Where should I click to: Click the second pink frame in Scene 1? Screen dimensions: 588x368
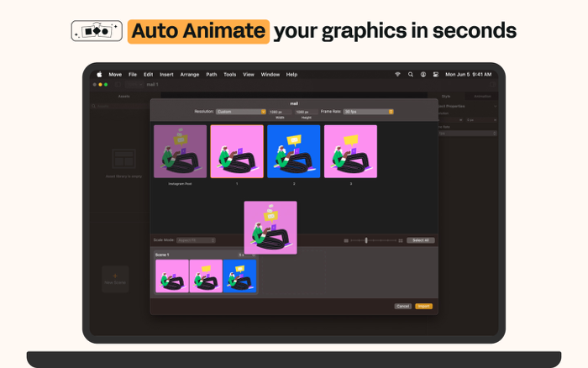pyautogui.click(x=206, y=276)
